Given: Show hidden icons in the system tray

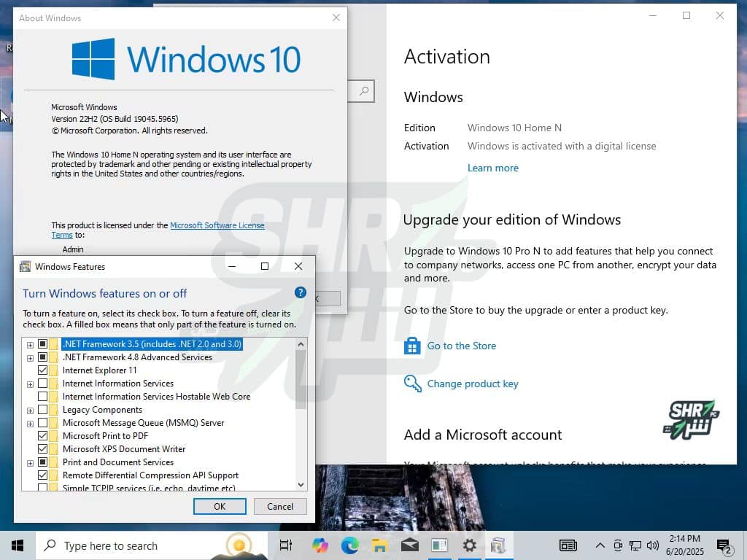Looking at the screenshot, I should (x=600, y=545).
